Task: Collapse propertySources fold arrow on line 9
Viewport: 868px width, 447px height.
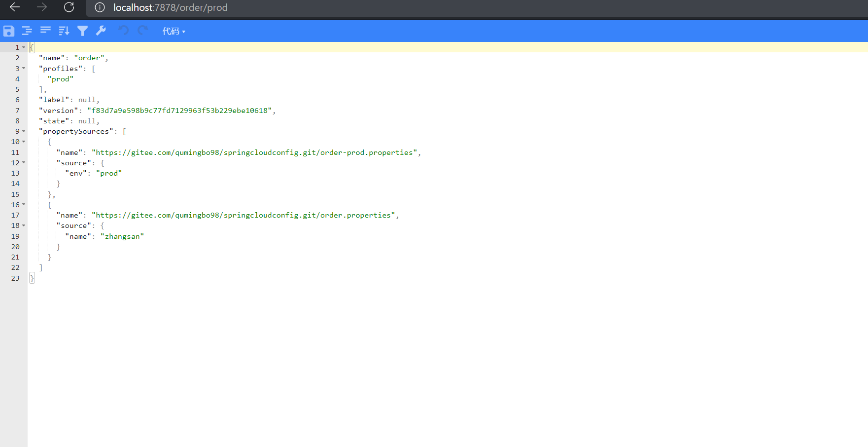Action: point(24,131)
